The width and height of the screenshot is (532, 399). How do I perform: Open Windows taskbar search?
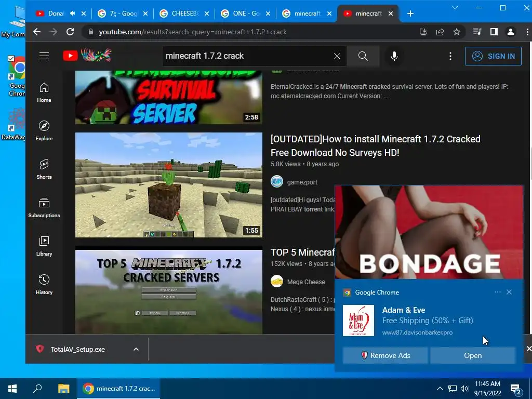point(37,389)
